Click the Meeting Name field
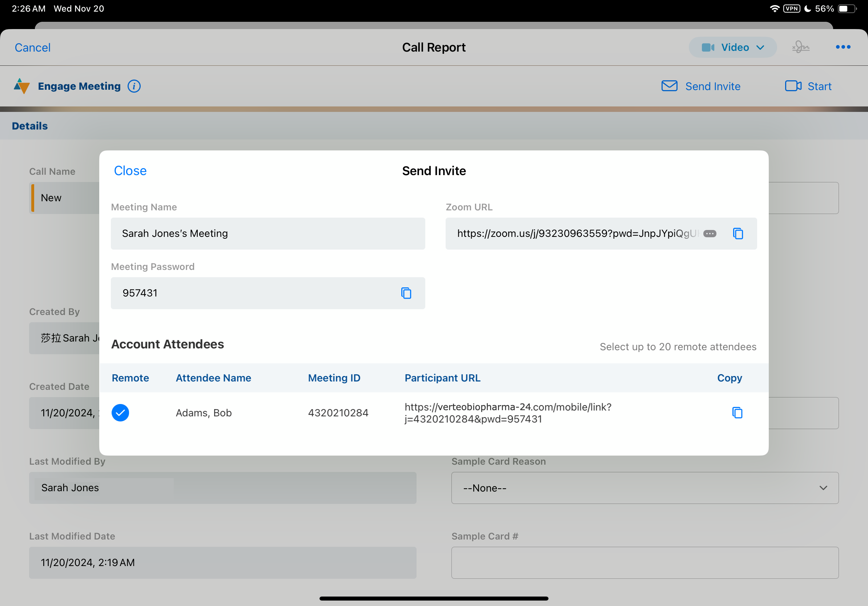The image size is (868, 606). (268, 234)
